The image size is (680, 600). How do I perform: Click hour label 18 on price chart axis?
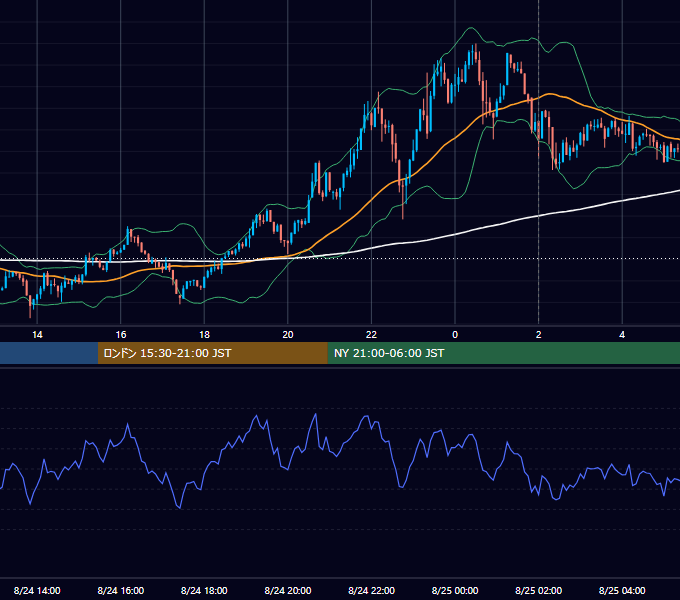(204, 334)
